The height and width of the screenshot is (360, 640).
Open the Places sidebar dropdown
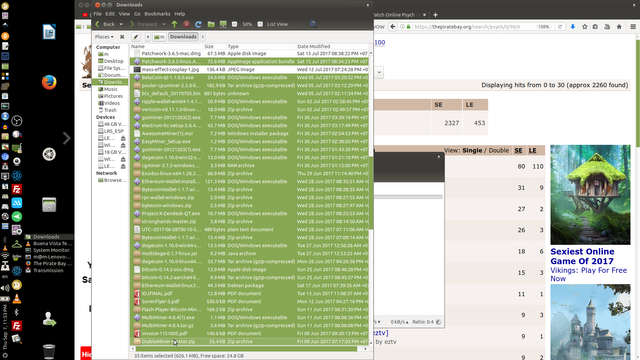coord(104,37)
